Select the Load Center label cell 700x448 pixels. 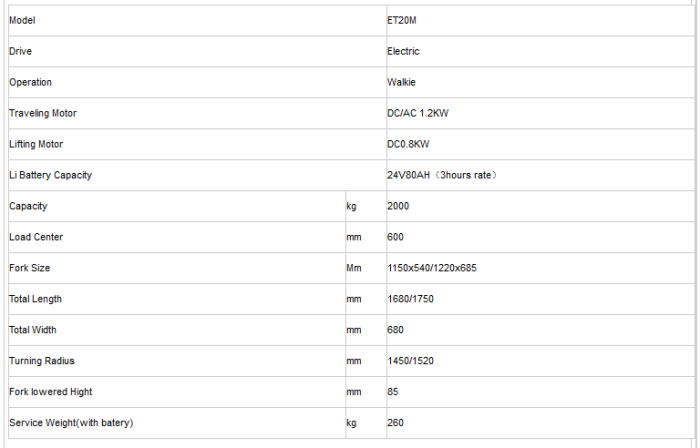click(34, 237)
